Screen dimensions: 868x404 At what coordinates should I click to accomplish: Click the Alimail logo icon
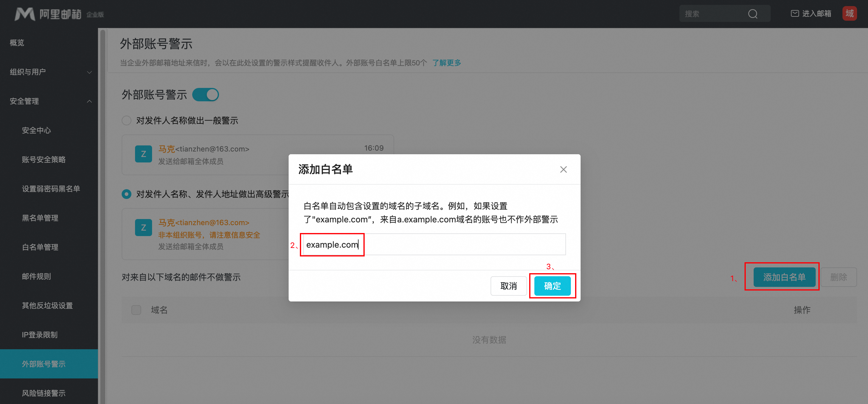pos(25,14)
